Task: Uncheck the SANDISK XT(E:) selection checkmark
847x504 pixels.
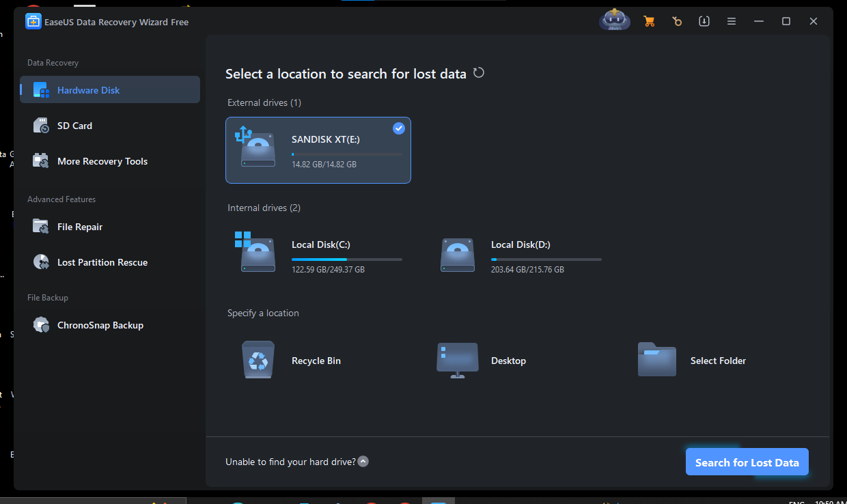Action: tap(399, 128)
